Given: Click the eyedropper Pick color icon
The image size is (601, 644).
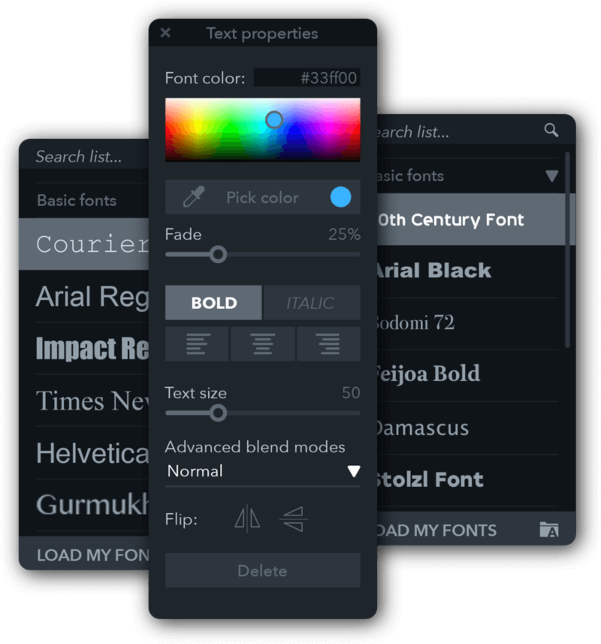Looking at the screenshot, I should pos(193,197).
